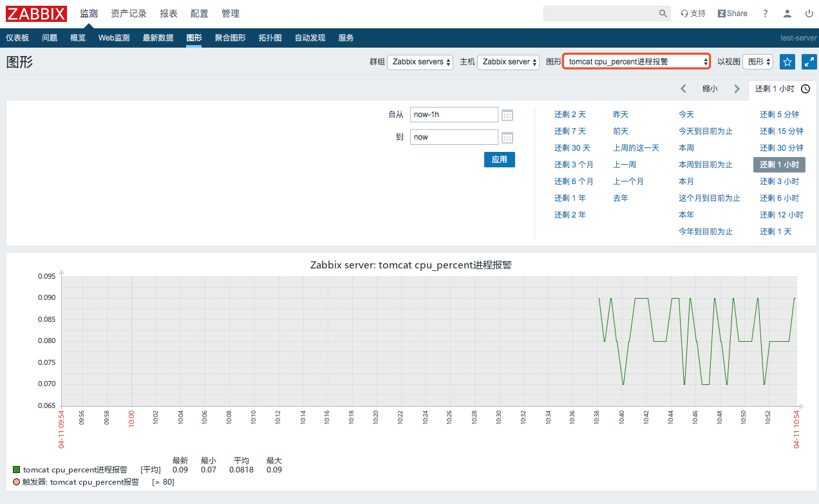
Task: Switch to the 最新数据 submenu tab
Action: coord(158,38)
